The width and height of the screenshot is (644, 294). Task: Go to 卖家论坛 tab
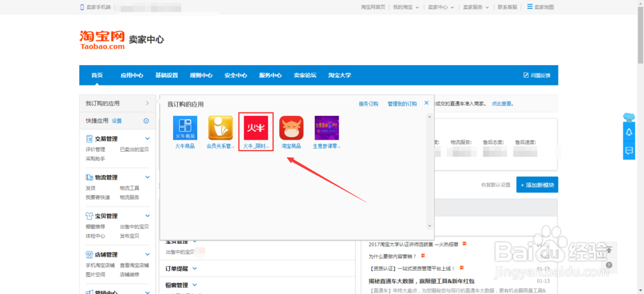[305, 75]
